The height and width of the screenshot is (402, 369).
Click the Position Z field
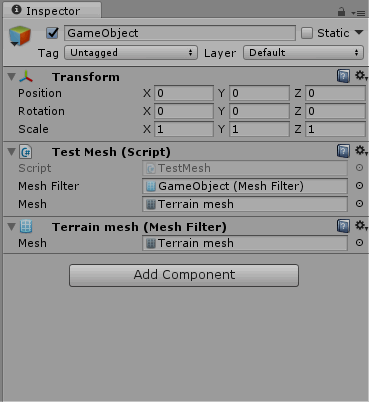click(335, 93)
